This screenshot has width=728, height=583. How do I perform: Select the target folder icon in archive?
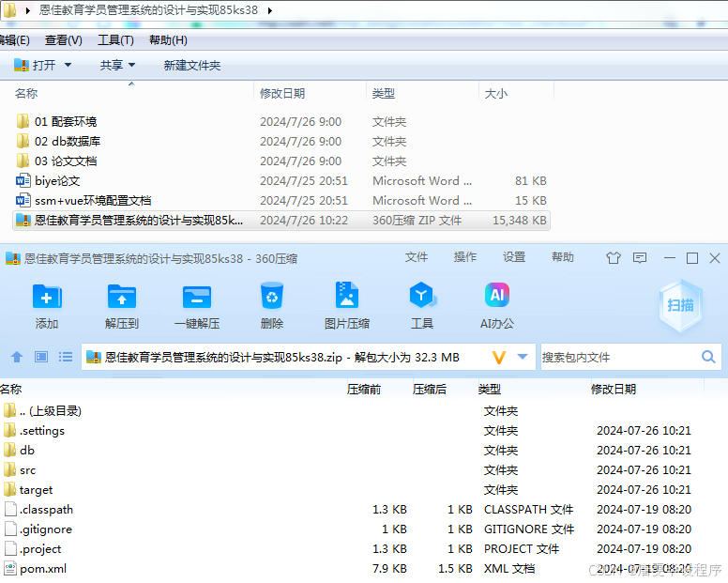click(9, 489)
